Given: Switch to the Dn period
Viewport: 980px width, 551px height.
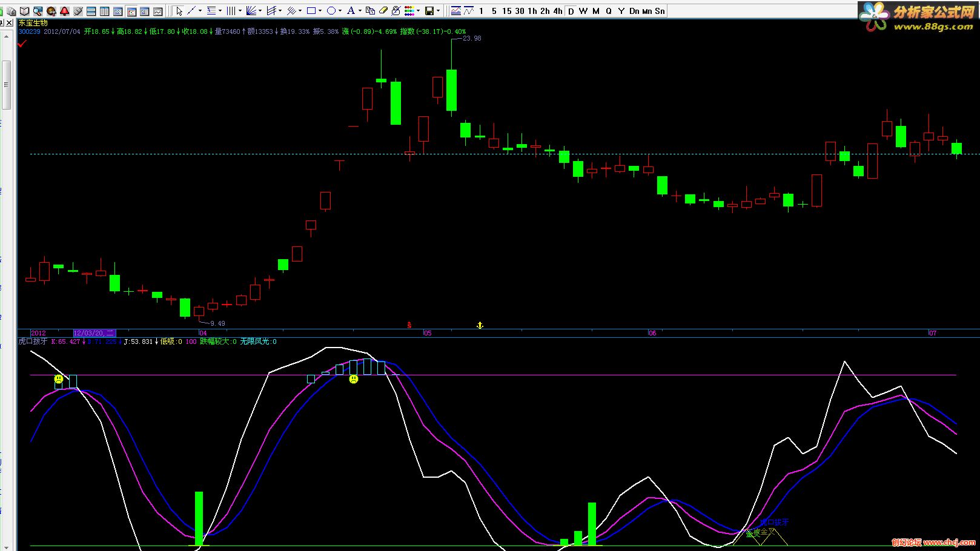Looking at the screenshot, I should click(x=634, y=11).
